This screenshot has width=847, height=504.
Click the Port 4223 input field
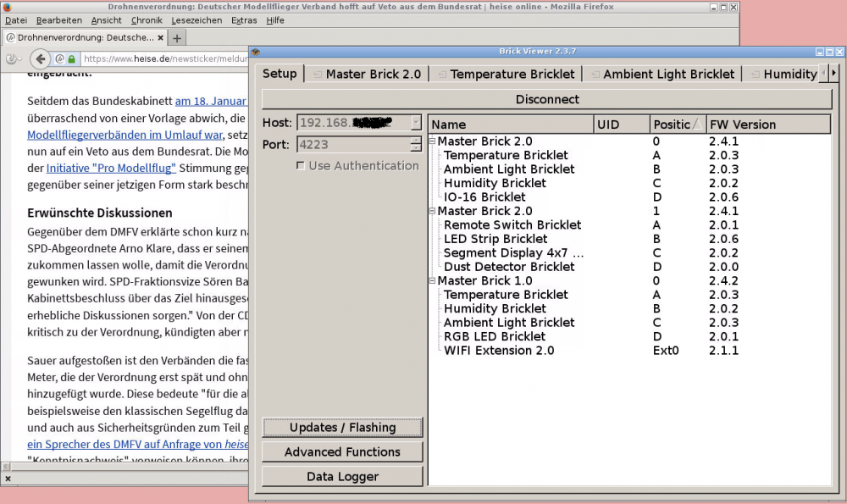(354, 145)
